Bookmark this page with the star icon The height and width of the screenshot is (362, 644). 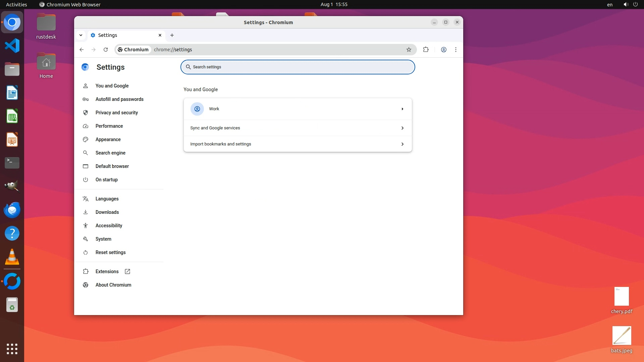pyautogui.click(x=409, y=50)
